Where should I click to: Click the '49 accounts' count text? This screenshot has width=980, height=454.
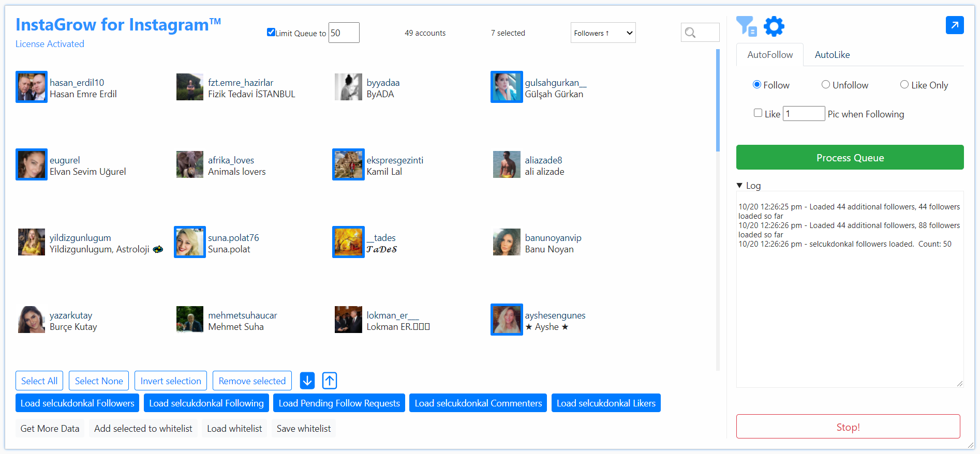(x=425, y=33)
